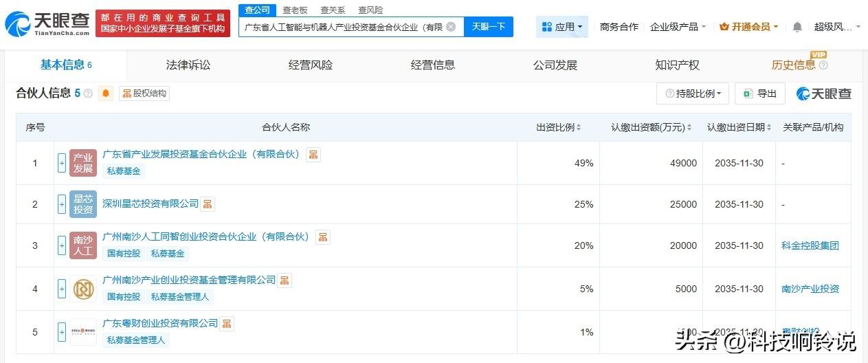Switch to the 查公司 search tab

click(258, 10)
